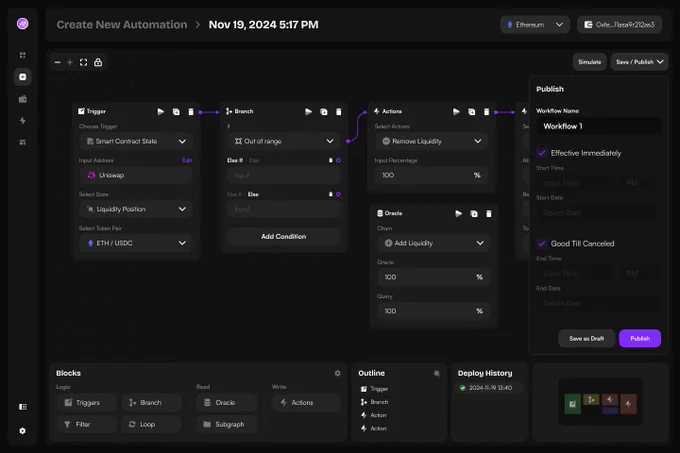This screenshot has width=680, height=453.
Task: Add an Actions block from Blocks panel
Action: coord(306,403)
